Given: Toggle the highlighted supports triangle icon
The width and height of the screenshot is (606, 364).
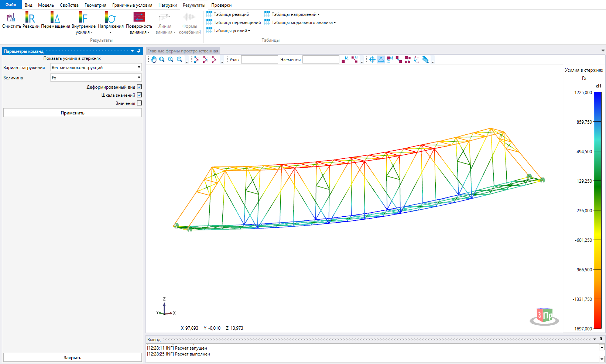Looking at the screenshot, I should pyautogui.click(x=381, y=59).
